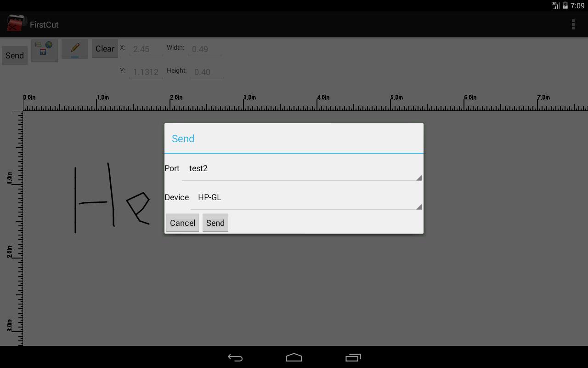Select the Y coordinate field
Image resolution: width=588 pixels, height=368 pixels.
(x=146, y=72)
